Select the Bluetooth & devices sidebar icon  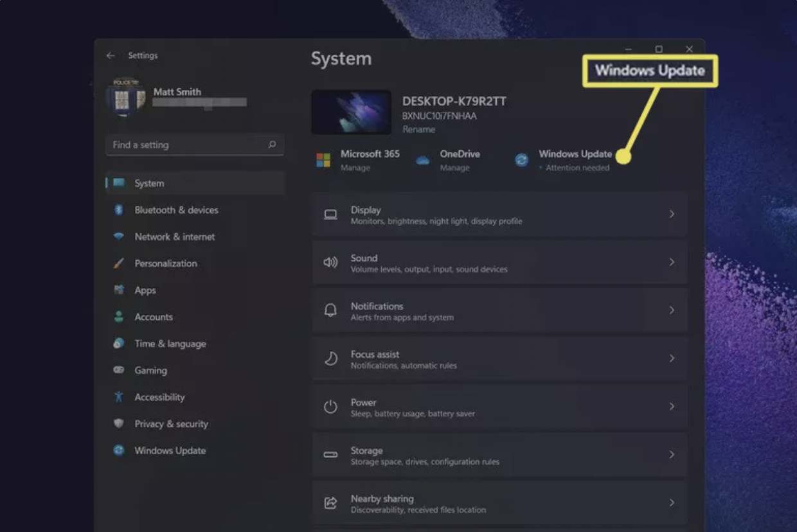[x=120, y=210]
